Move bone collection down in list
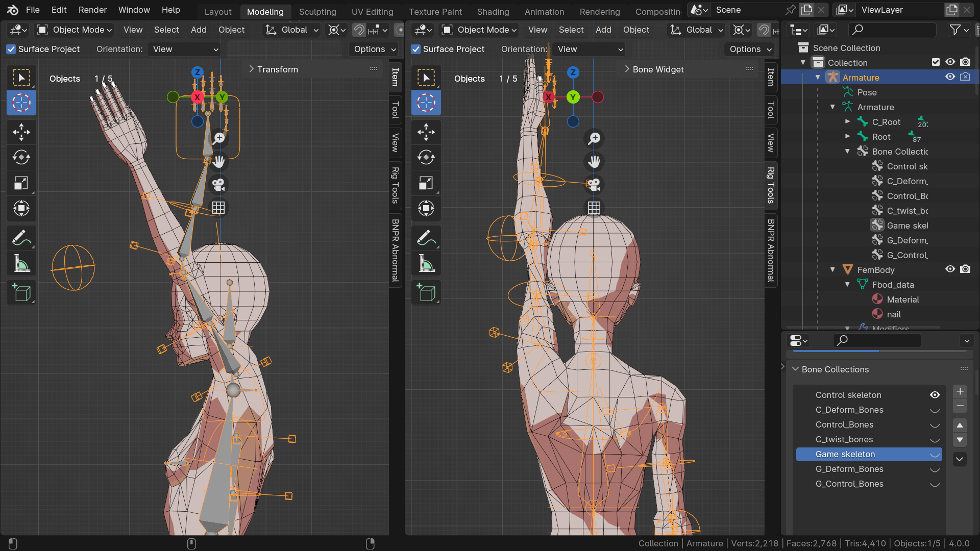This screenshot has height=551, width=980. pos(960,439)
